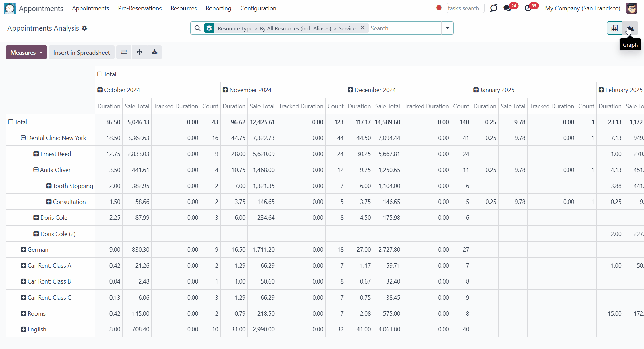Open activities clock icon with 35 badge

click(528, 8)
